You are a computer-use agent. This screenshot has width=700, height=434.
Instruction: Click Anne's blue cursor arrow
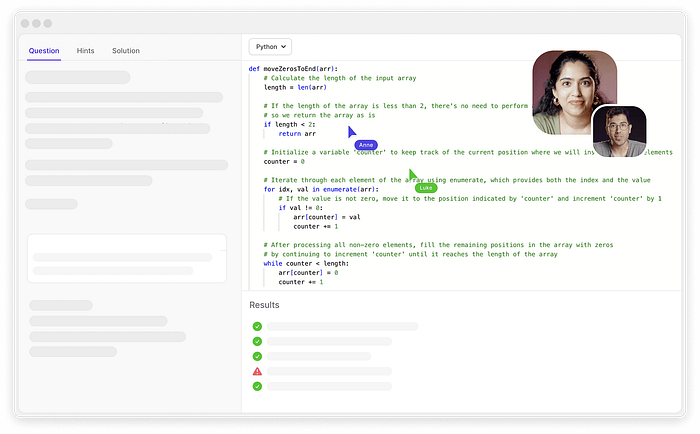pyautogui.click(x=351, y=132)
